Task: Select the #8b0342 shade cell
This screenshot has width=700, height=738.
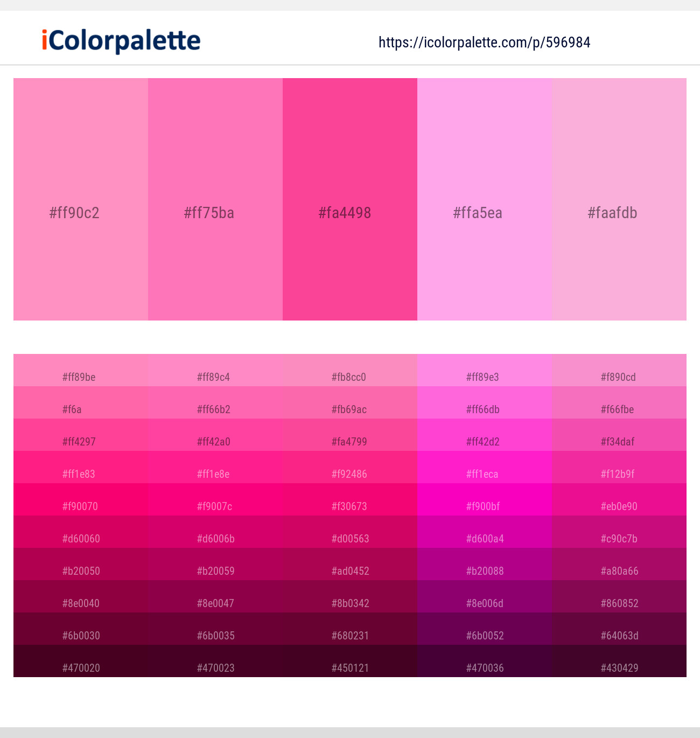Action: pos(350,596)
